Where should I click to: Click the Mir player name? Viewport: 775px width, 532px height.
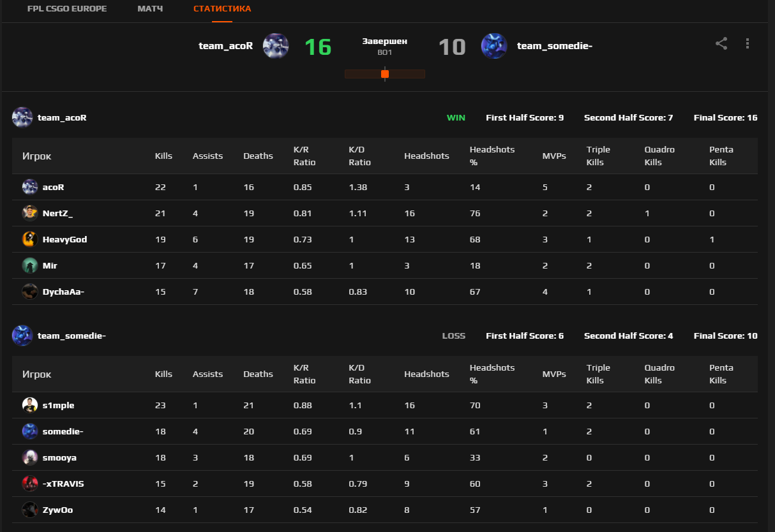coord(50,265)
